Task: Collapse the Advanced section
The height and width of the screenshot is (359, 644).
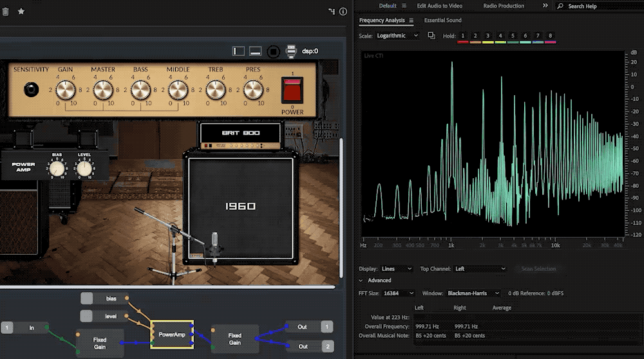Action: point(361,281)
